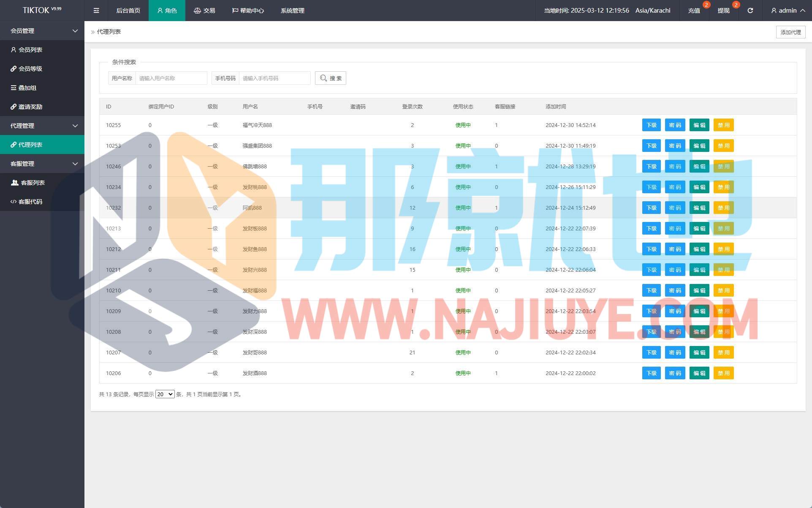The image size is (812, 508).
Task: Expand the admin user menu
Action: pyautogui.click(x=788, y=11)
